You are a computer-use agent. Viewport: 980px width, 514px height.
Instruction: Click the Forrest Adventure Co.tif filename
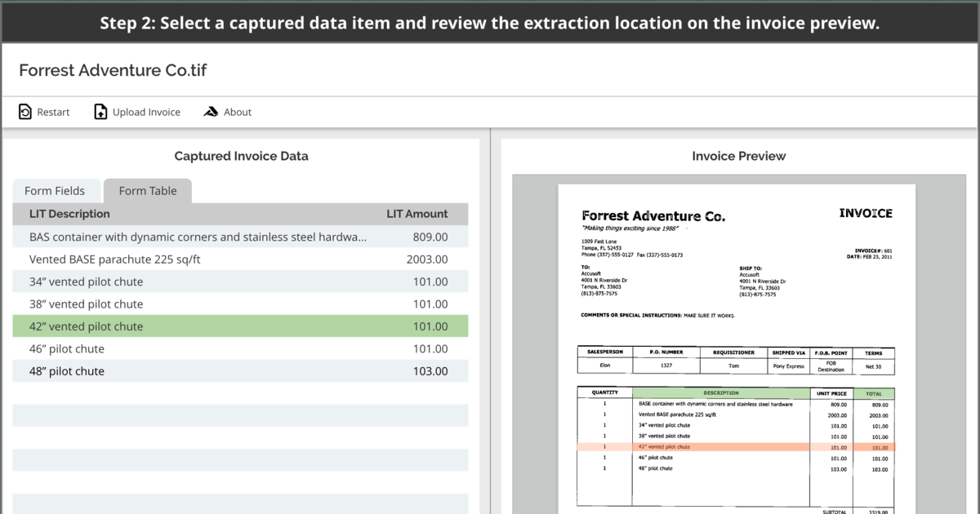112,70
